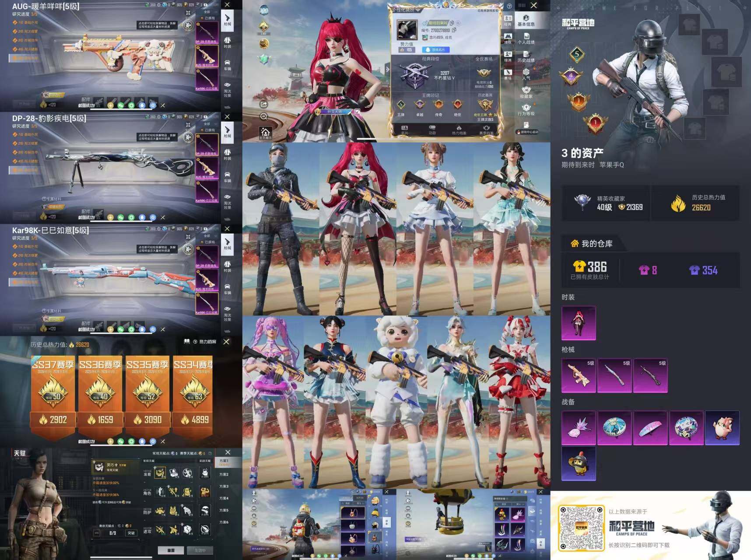The image size is (751, 560).
Task: Open the 功勋 icon at the profile bottom
Action: point(432,129)
